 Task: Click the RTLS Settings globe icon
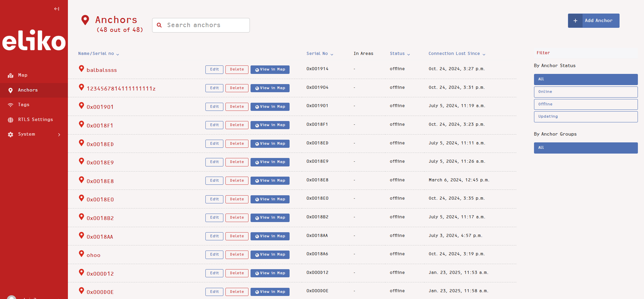(x=11, y=120)
